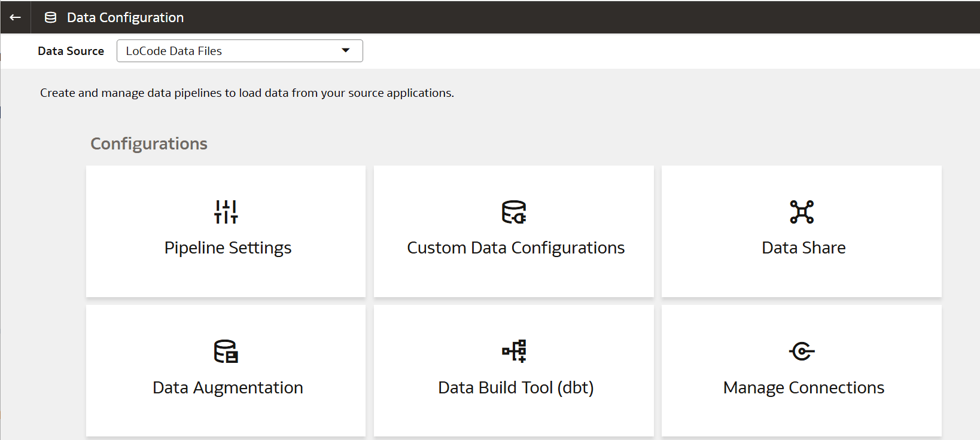Click the Data Augmentation database icon

click(226, 352)
